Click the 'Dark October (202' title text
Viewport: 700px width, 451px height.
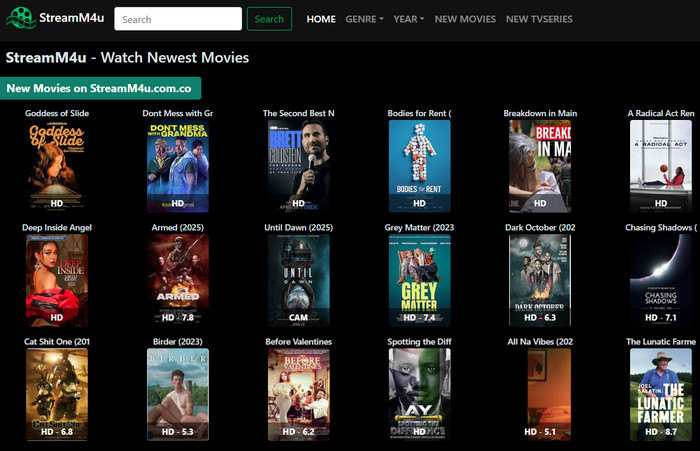540,228
